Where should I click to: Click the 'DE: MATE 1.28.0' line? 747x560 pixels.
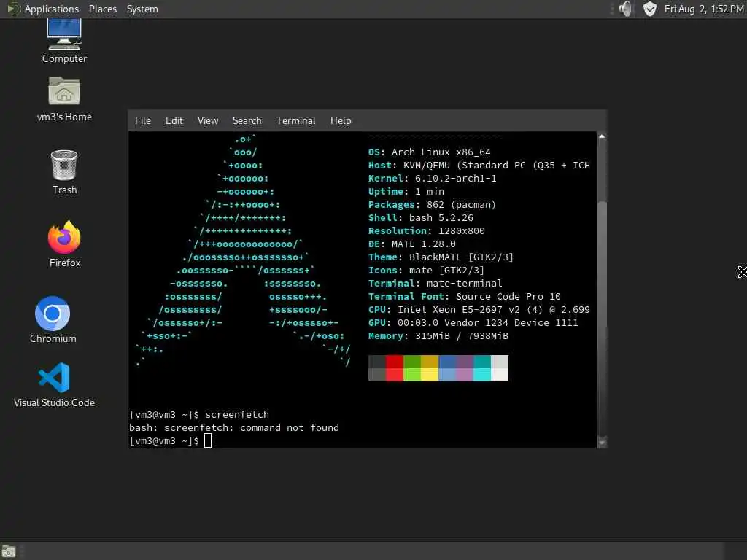click(411, 244)
